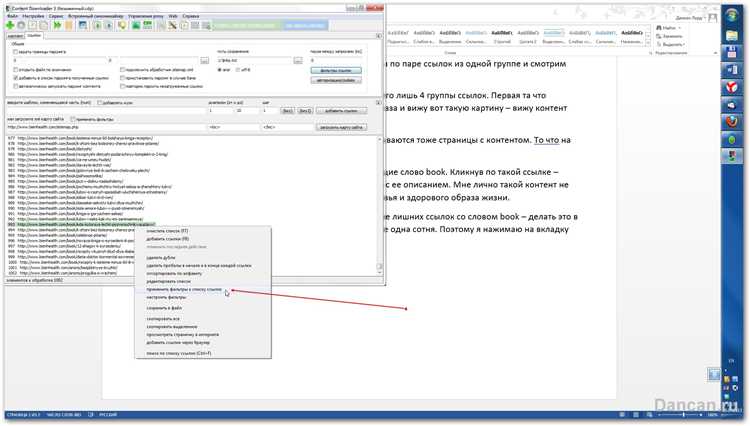Uncheck 'добавить в список парсинга полученные ссылки'

[16, 78]
